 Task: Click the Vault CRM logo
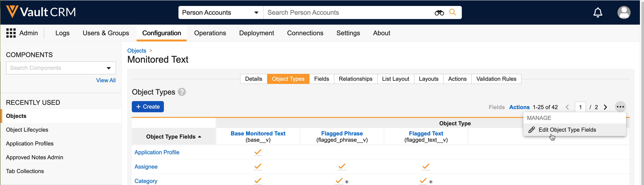pyautogui.click(x=41, y=12)
